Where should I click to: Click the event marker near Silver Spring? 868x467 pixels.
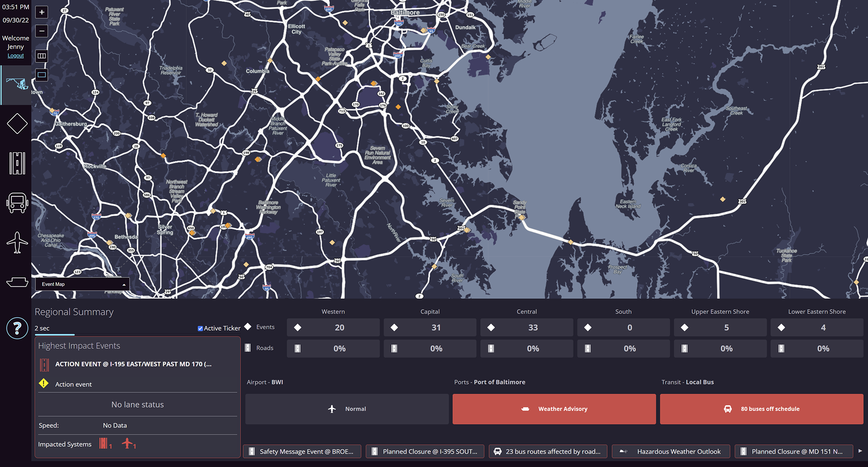click(192, 233)
